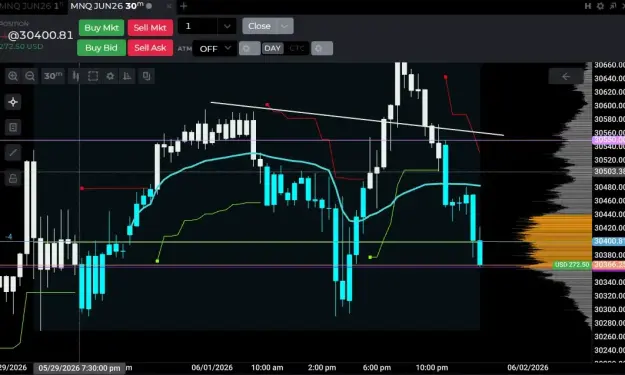Expand the quantity dropdown arrow

tap(227, 26)
